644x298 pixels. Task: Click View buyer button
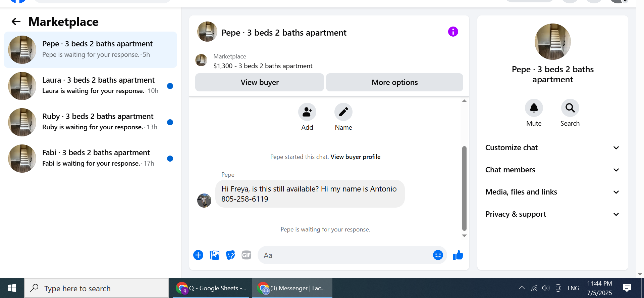pos(260,82)
